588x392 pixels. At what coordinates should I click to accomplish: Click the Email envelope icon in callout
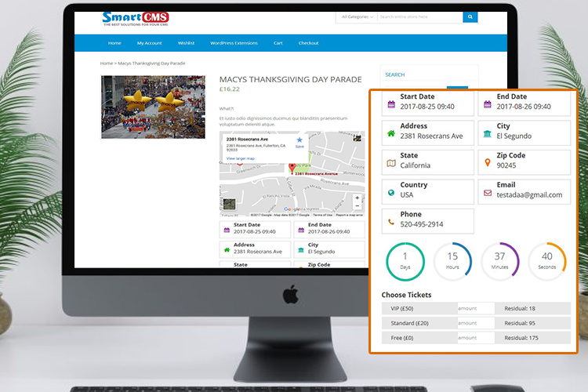click(x=488, y=193)
